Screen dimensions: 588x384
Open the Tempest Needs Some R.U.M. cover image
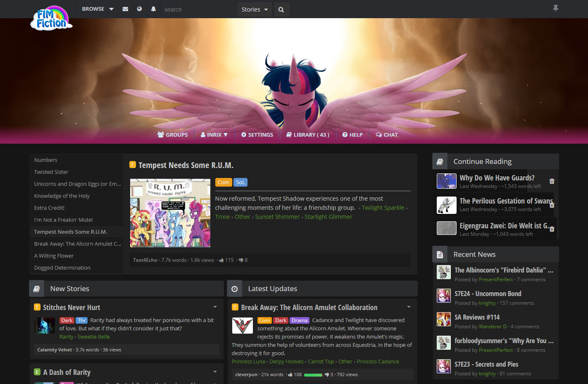pos(170,213)
